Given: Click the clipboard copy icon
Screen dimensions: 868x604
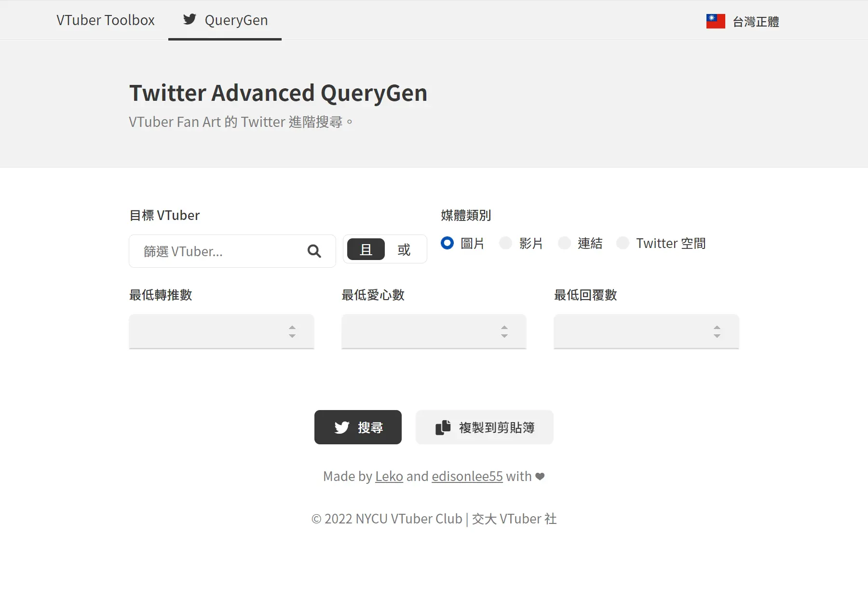Looking at the screenshot, I should [x=443, y=427].
